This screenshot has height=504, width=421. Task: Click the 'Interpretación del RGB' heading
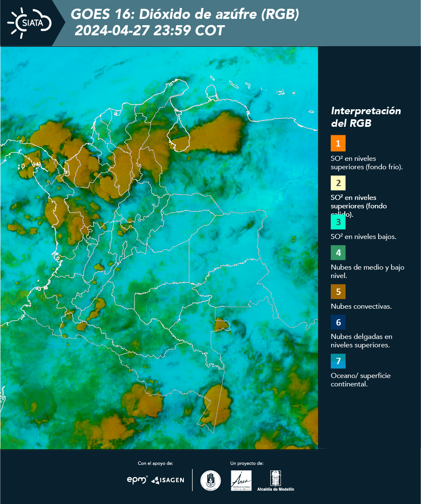click(366, 117)
